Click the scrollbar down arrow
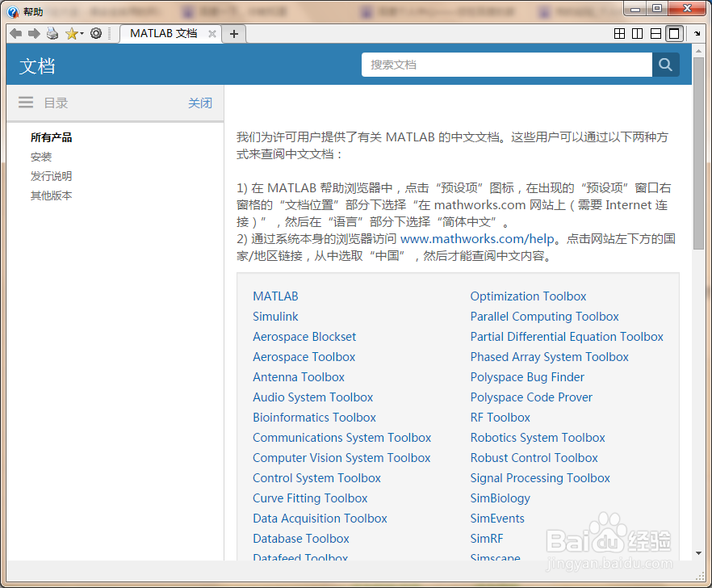712x588 pixels. coord(698,553)
